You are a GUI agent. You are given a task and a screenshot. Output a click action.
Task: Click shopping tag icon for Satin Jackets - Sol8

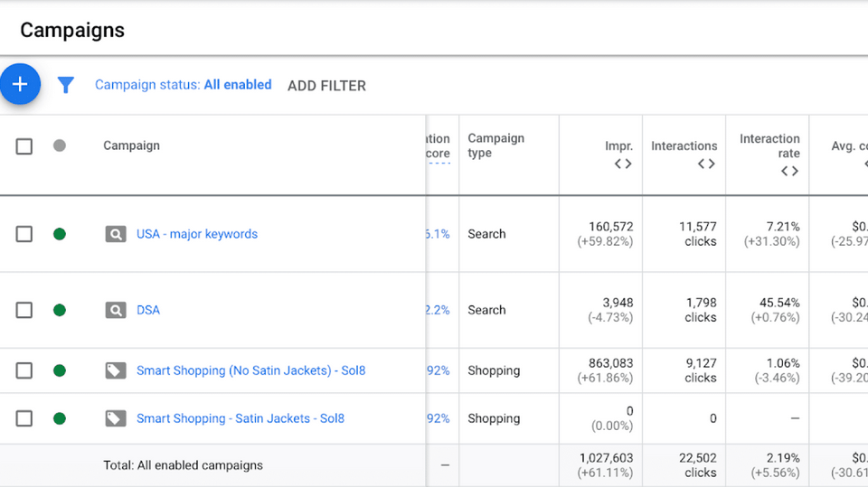click(116, 418)
